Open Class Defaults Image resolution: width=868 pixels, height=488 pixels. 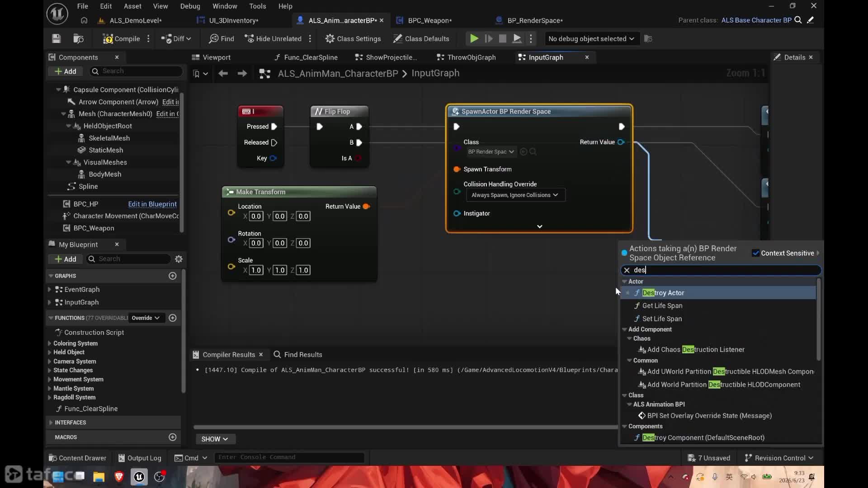point(421,39)
